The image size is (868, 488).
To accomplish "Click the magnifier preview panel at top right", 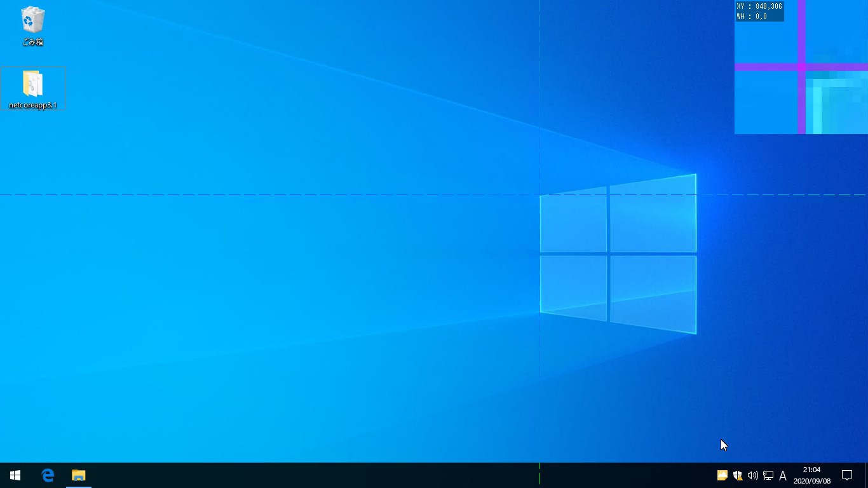I will (801, 67).
